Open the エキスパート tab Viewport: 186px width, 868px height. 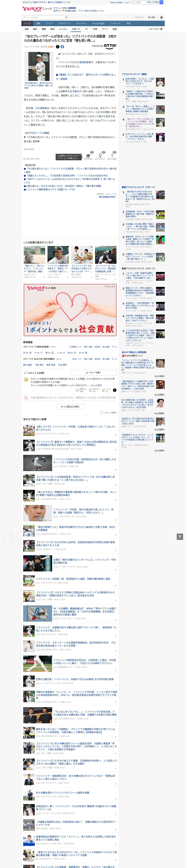[x=64, y=24]
